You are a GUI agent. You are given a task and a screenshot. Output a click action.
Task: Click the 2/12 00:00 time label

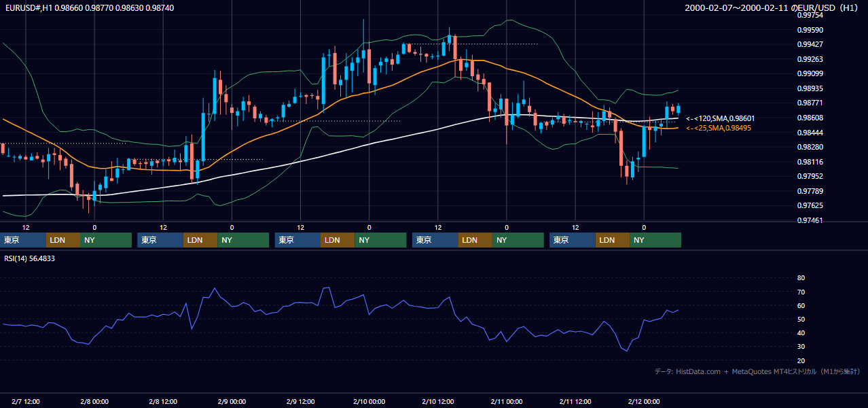[x=644, y=402]
